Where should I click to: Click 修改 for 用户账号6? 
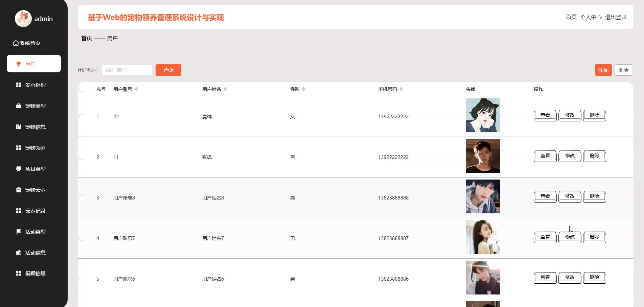coord(570,278)
